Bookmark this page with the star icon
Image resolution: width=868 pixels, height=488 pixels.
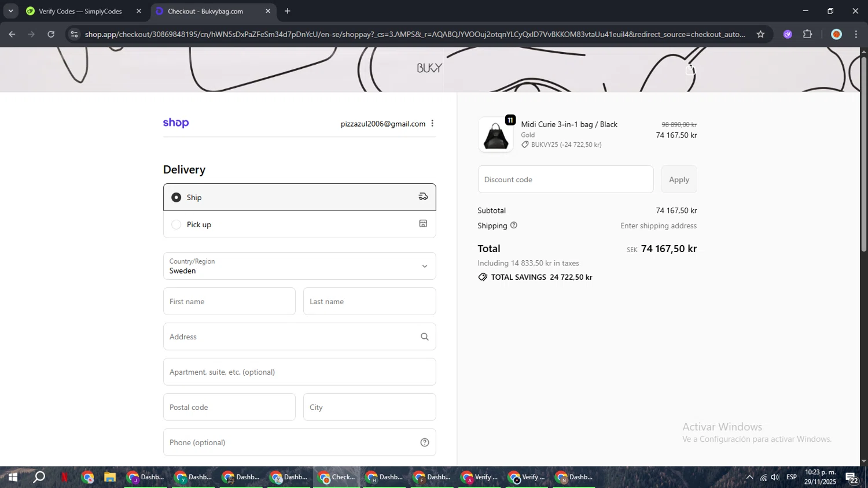coord(760,34)
